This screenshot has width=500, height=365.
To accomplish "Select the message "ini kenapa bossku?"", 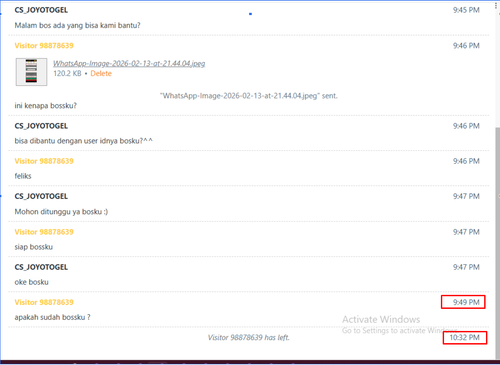I will [x=46, y=106].
